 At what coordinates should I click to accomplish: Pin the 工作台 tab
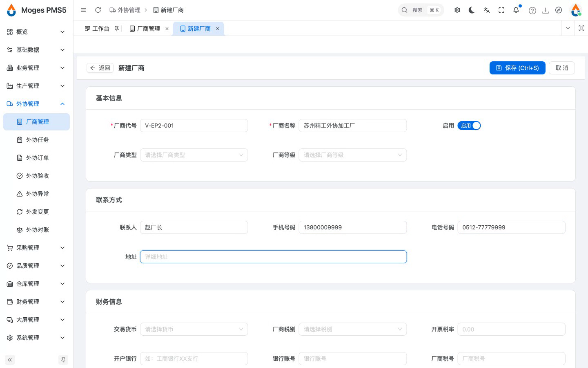coord(117,29)
